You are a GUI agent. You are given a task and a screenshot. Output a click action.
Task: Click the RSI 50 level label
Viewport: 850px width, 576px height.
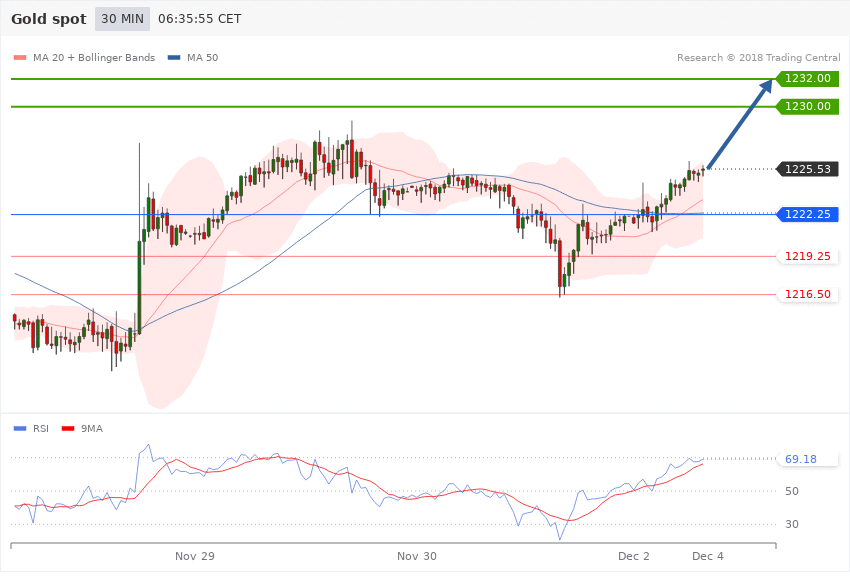point(791,491)
